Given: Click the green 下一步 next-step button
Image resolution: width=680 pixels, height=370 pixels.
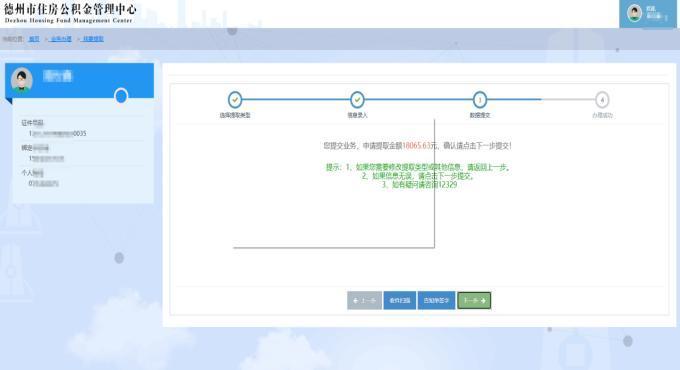Looking at the screenshot, I should [474, 300].
